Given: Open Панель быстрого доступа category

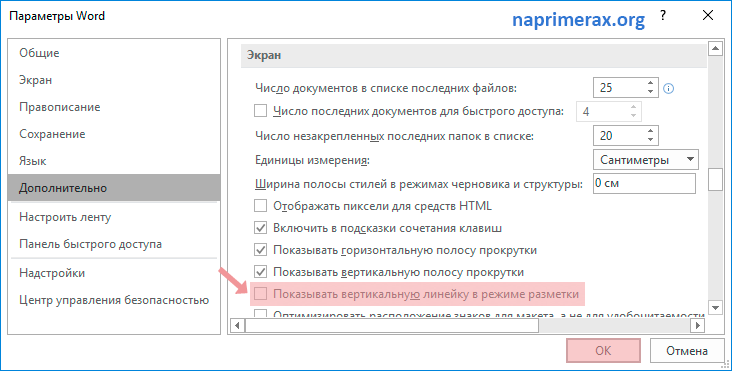Looking at the screenshot, I should pos(114,244).
